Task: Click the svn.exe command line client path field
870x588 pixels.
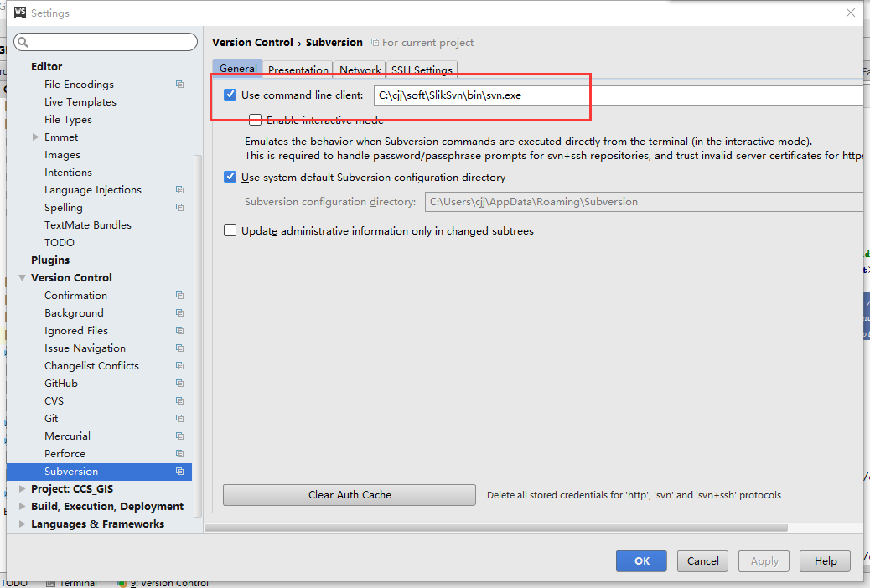Action: point(619,95)
